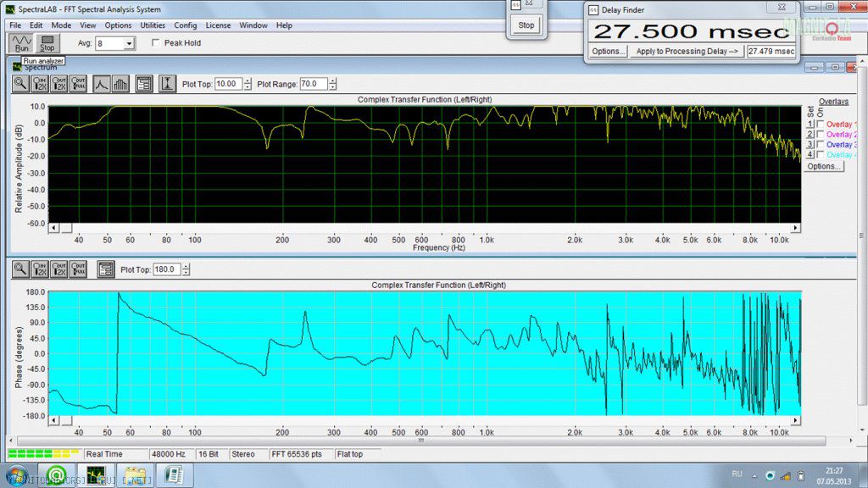Click the Plot Range 70.0 field
The image size is (868, 488).
coord(314,84)
